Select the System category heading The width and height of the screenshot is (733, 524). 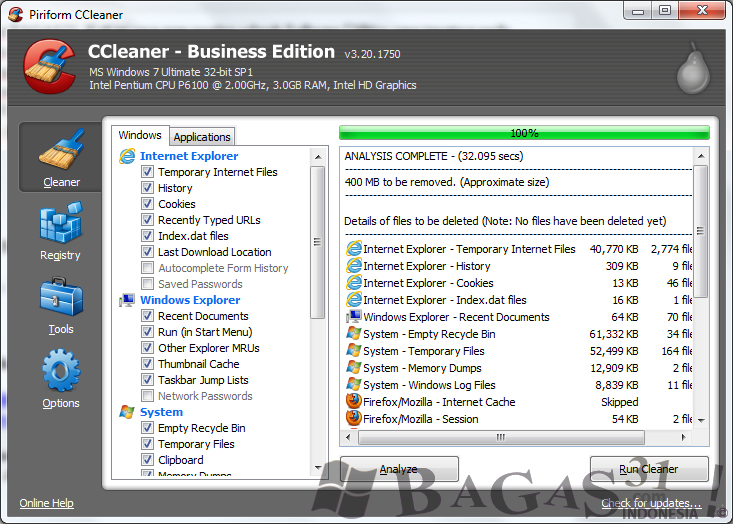tap(161, 412)
